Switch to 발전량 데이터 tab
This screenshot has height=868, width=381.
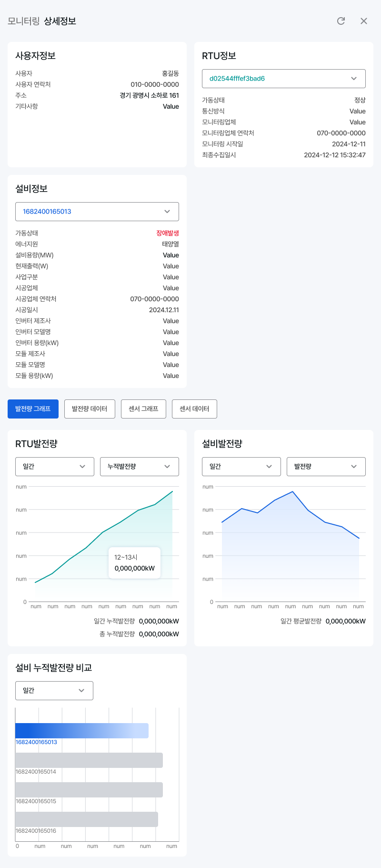click(x=90, y=409)
